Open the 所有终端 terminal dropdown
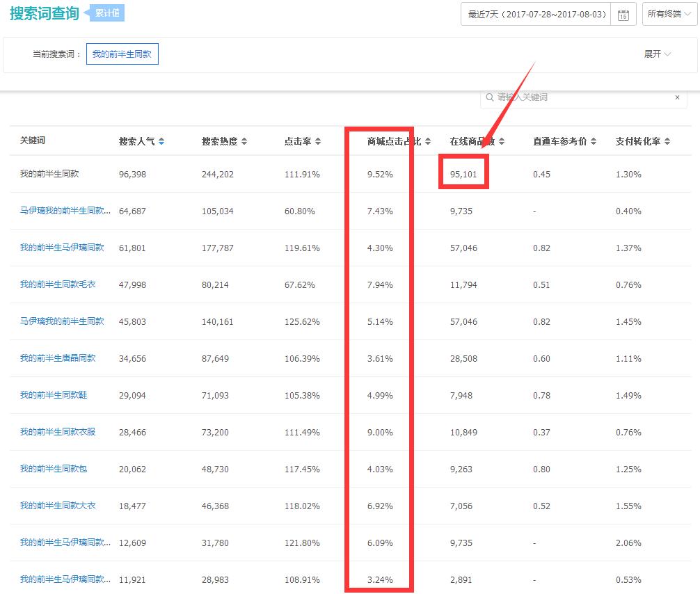Image resolution: width=700 pixels, height=594 pixels. click(668, 14)
